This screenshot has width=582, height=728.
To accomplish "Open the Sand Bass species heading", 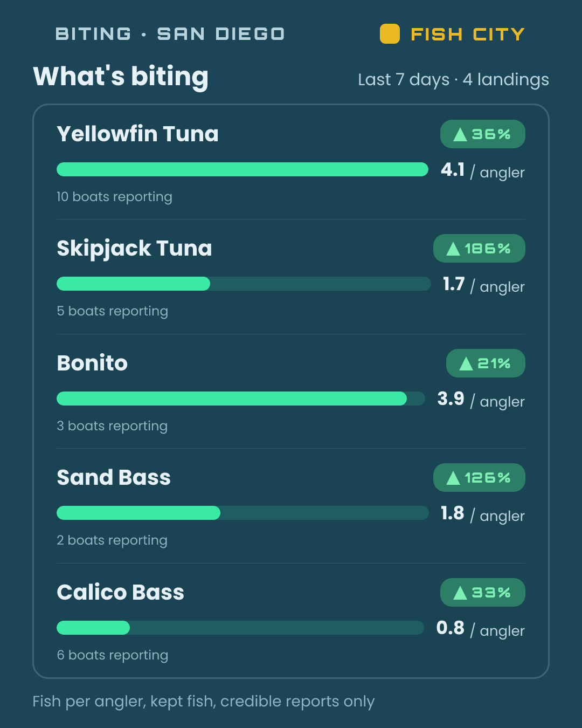I will point(114,477).
